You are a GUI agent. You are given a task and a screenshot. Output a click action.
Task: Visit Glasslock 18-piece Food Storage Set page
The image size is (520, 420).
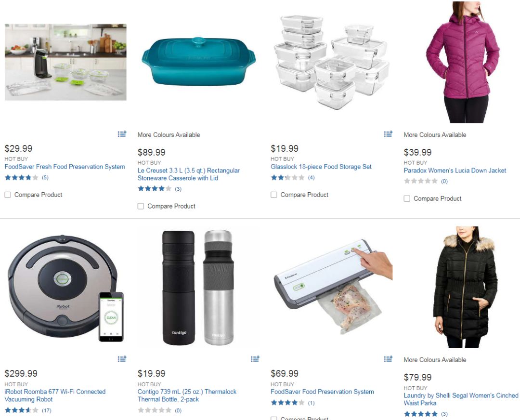321,167
